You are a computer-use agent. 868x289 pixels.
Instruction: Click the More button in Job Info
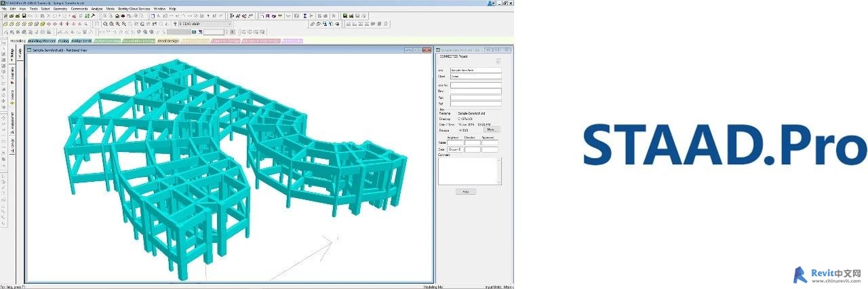[x=490, y=129]
